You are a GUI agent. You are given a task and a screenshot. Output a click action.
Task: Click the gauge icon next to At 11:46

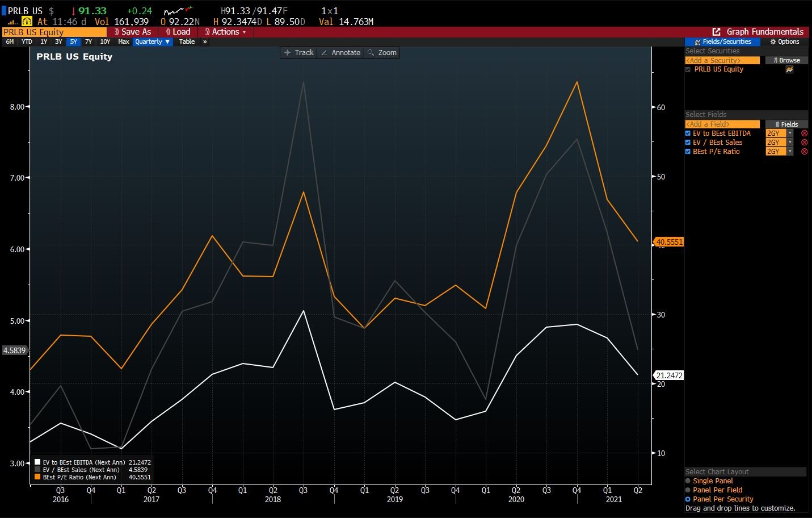(x=27, y=22)
